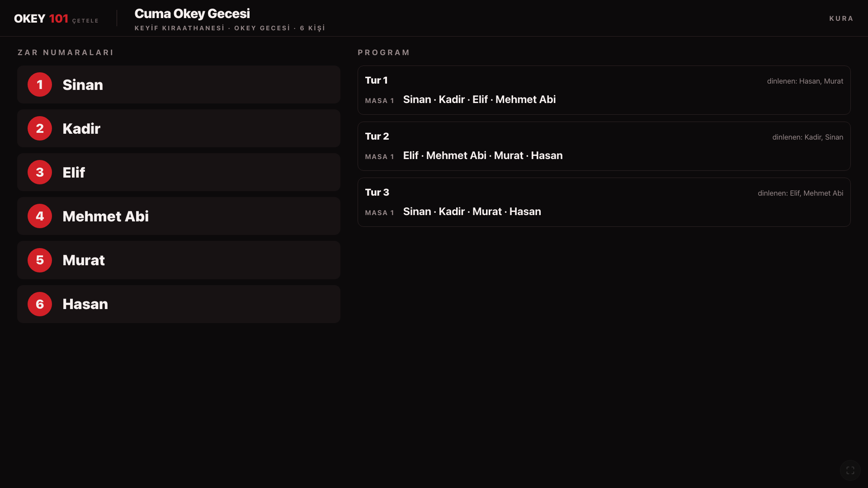
Task: Click Tur 1 lineup 'Sinan · Kadir · Elif · Mehmet Abi'
Action: click(x=479, y=99)
